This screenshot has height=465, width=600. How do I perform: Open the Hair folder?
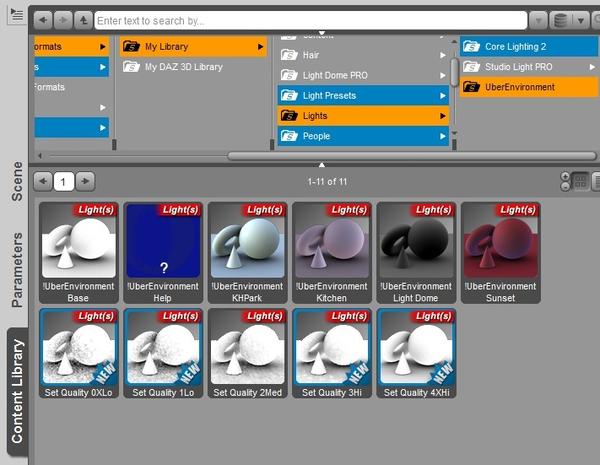click(363, 55)
